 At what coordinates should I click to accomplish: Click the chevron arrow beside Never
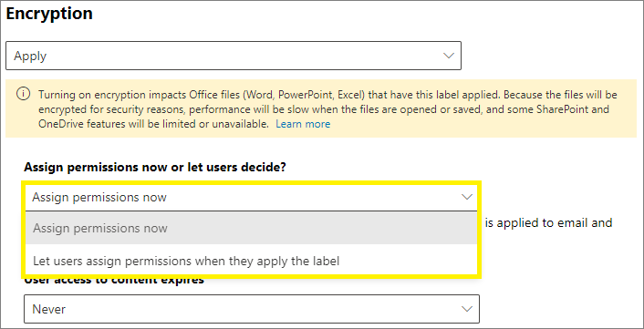466,309
